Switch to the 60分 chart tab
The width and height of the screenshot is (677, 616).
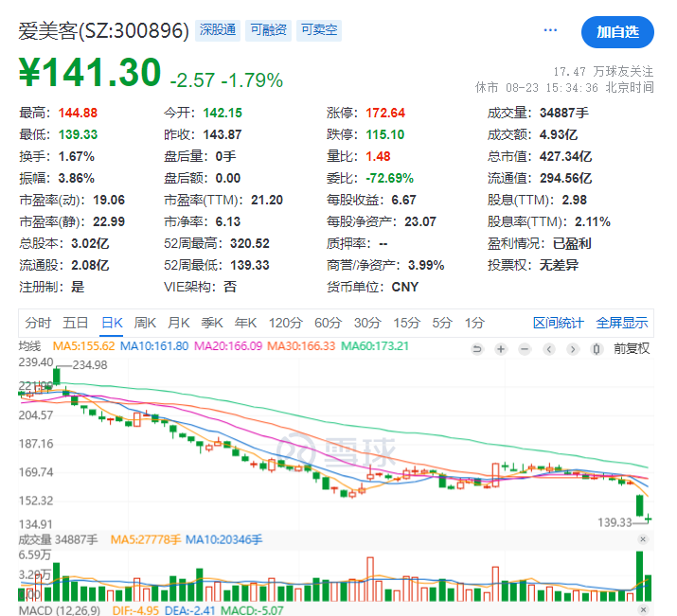(x=328, y=323)
